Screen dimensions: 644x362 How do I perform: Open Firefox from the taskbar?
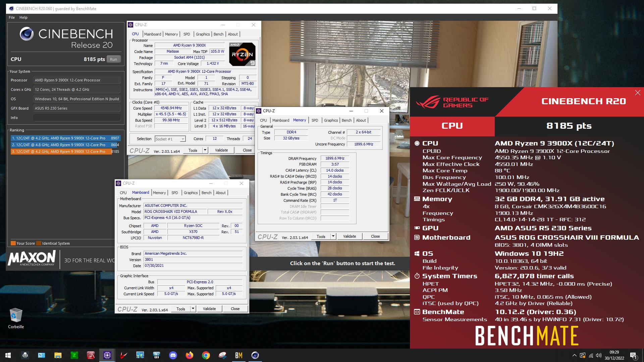tap(190, 355)
